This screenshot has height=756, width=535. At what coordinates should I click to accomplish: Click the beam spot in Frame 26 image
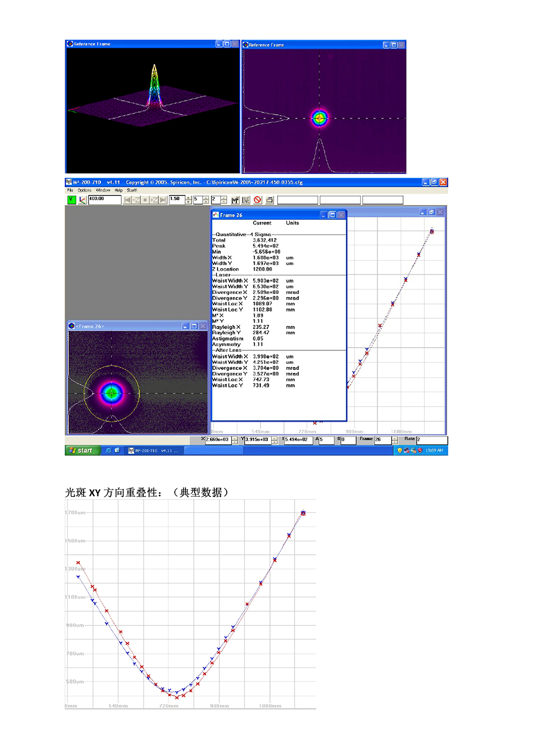pos(112,393)
